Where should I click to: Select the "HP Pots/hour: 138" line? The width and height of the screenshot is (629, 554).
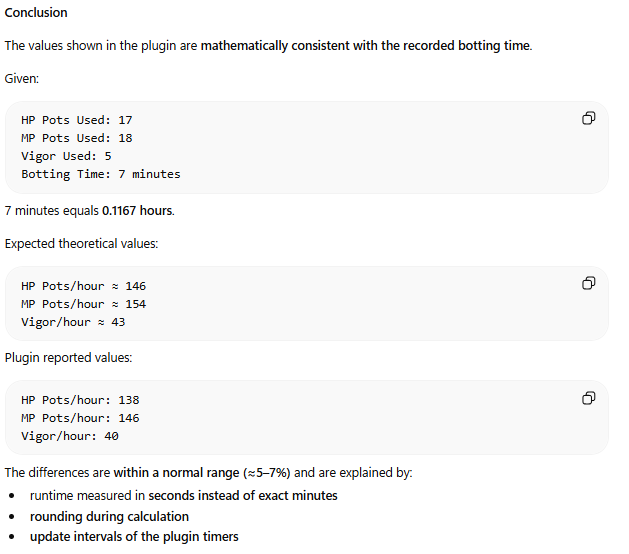pyautogui.click(x=80, y=400)
